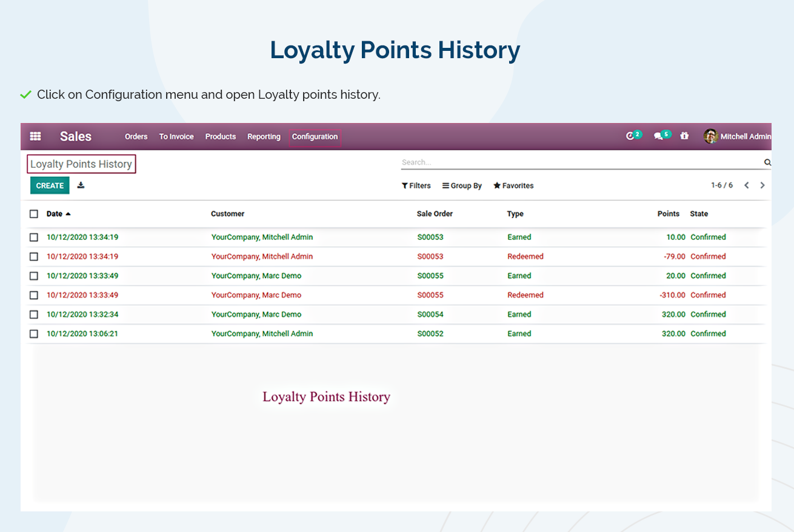Click Redeemed type in -79.00 row

pyautogui.click(x=525, y=257)
